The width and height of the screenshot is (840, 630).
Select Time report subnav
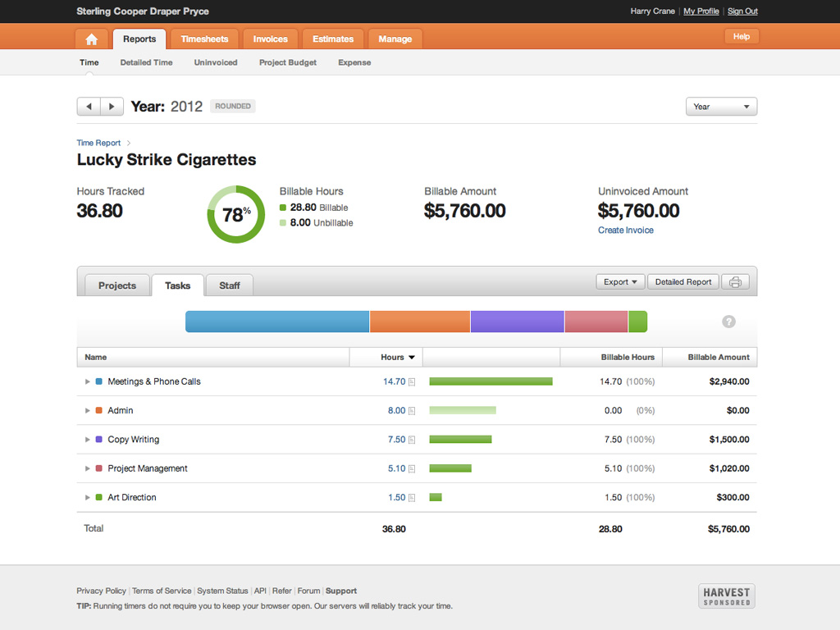89,62
